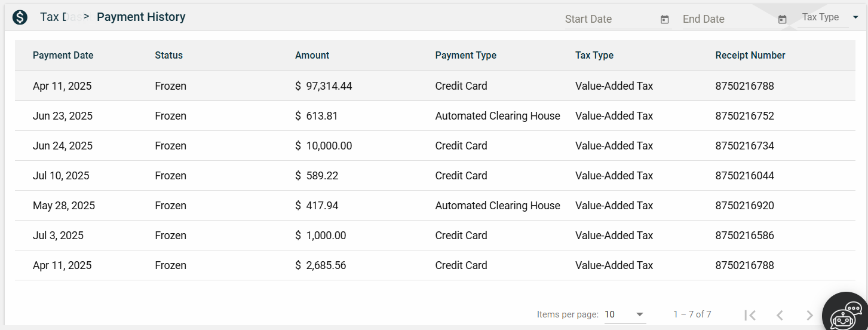
Task: Click in the End Date input field
Action: click(727, 19)
